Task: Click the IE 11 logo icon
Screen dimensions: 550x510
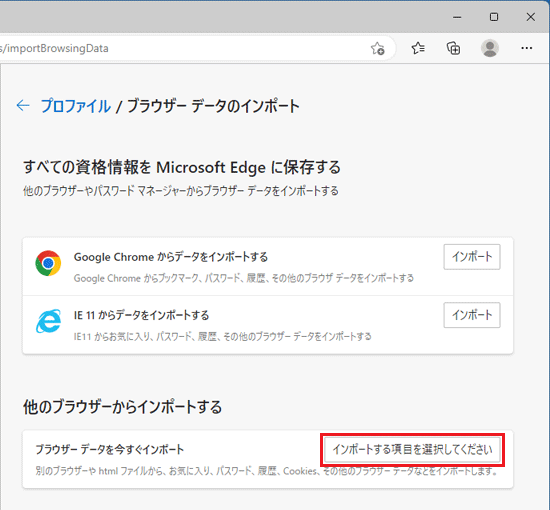Action: pyautogui.click(x=48, y=321)
